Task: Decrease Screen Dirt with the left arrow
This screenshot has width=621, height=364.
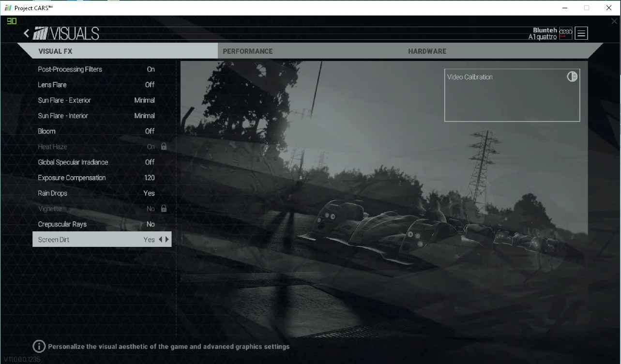Action: pos(161,239)
